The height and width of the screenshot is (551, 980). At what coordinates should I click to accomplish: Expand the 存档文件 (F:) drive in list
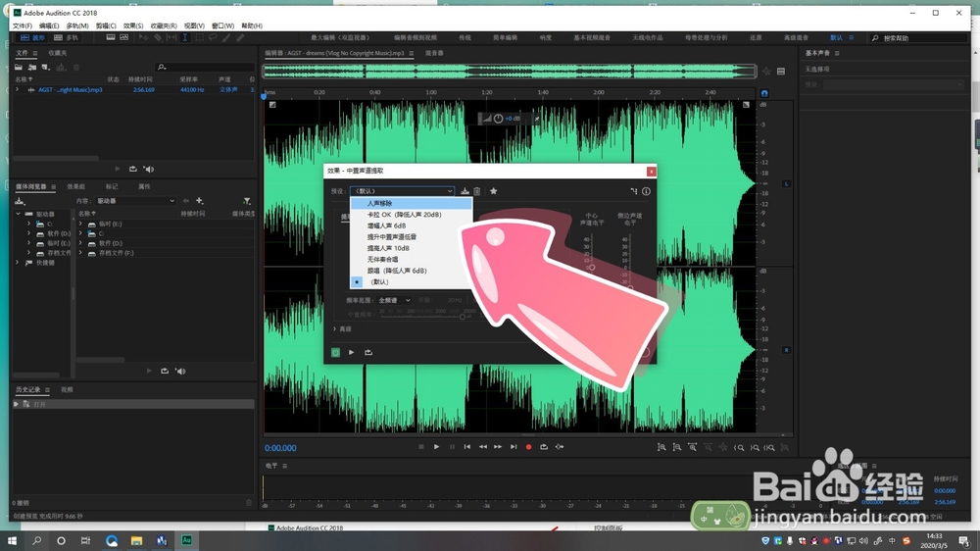pos(80,253)
